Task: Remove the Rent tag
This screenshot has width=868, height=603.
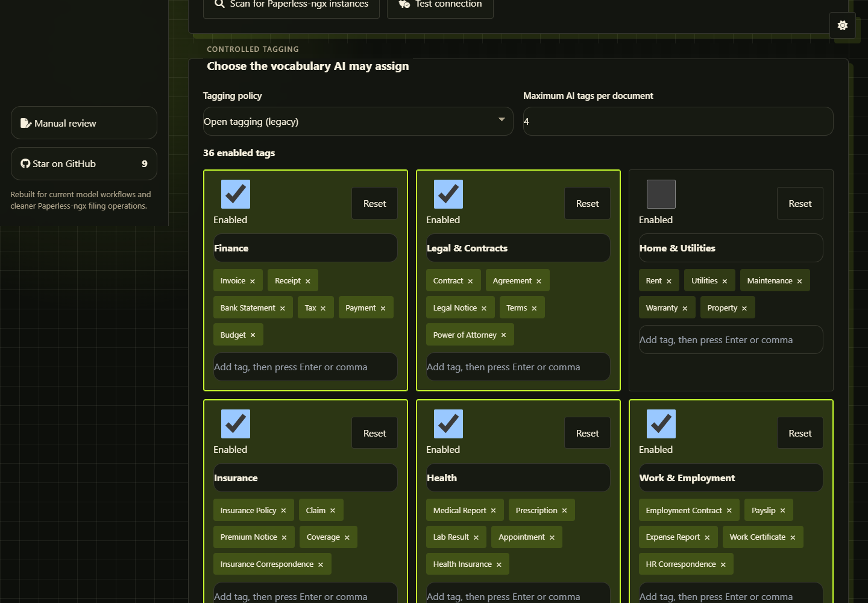Action: click(669, 282)
